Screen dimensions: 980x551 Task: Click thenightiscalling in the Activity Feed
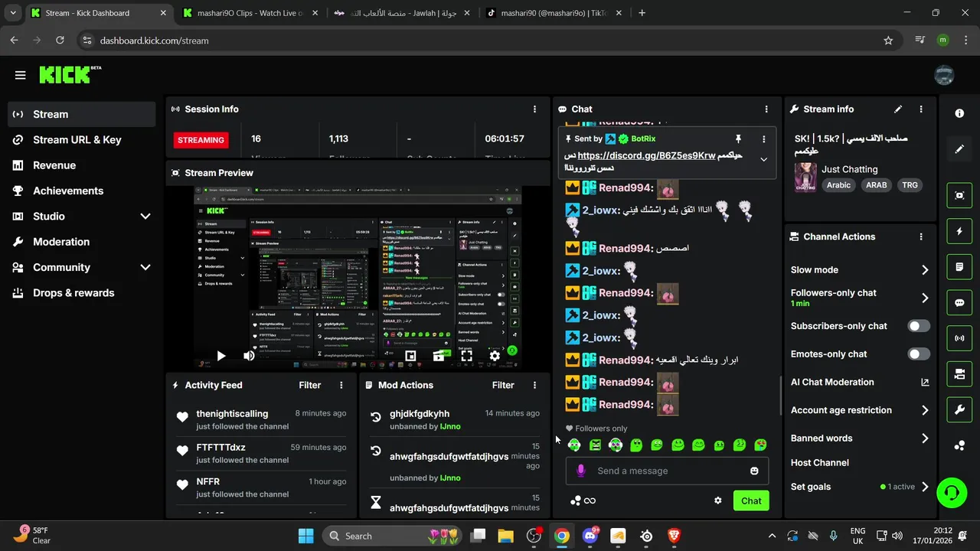(x=232, y=413)
